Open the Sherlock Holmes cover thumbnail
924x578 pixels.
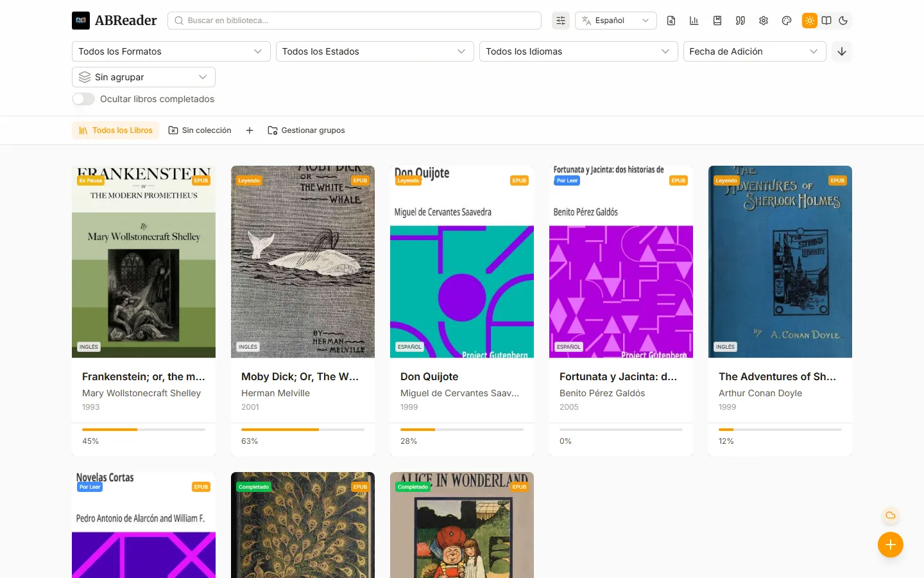coord(780,262)
